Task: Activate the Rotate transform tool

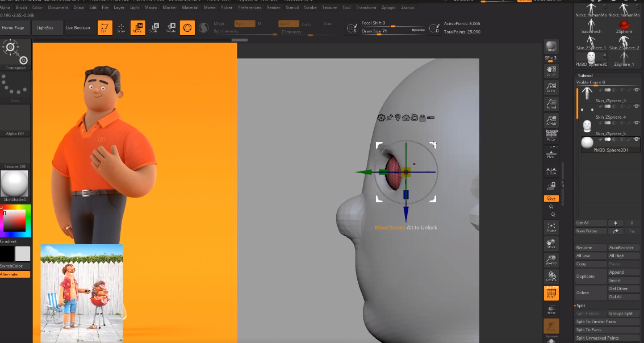Action: [170, 28]
